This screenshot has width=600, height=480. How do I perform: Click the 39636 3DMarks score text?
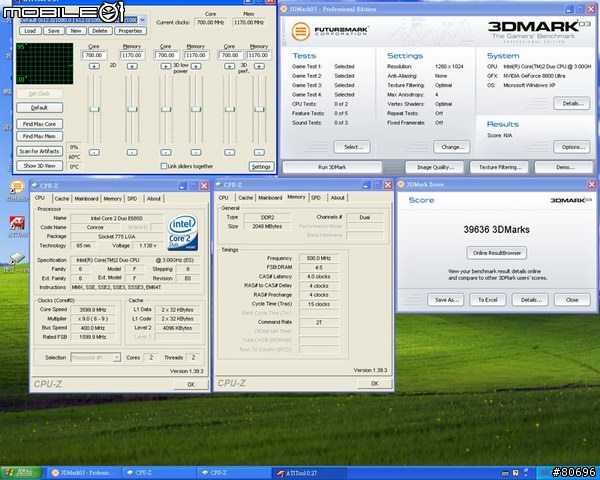pyautogui.click(x=496, y=230)
